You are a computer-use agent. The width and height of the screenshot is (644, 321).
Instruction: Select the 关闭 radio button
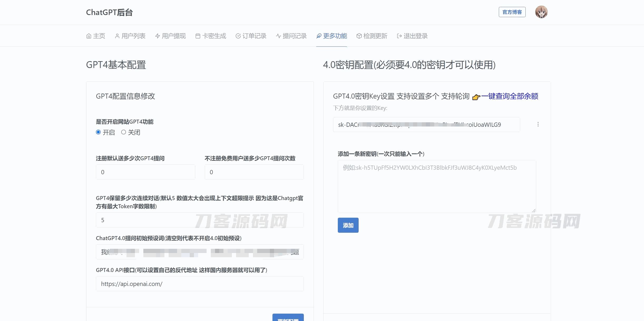124,132
